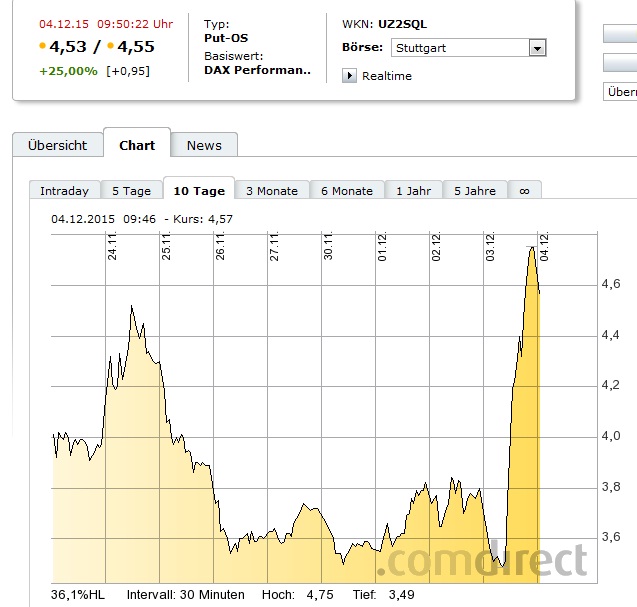Screen dimensions: 637x607
Task: Select the active Chart tab
Action: coord(137,145)
